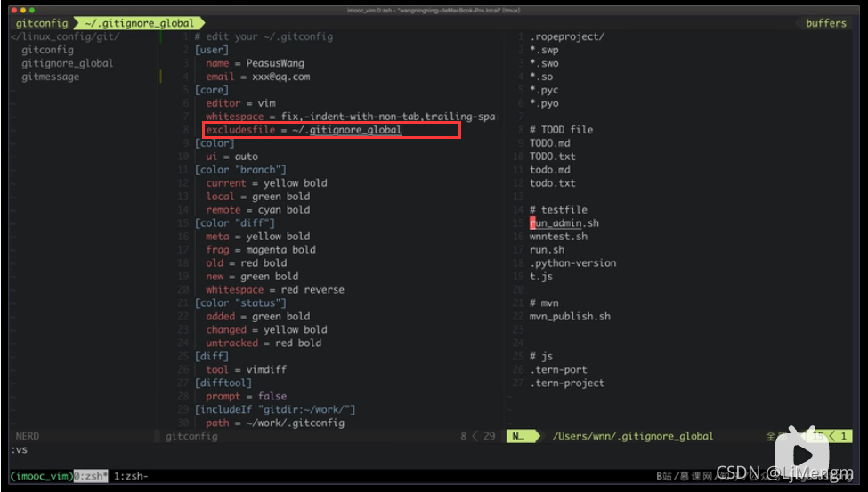Click the video play overlay icon

801,455
